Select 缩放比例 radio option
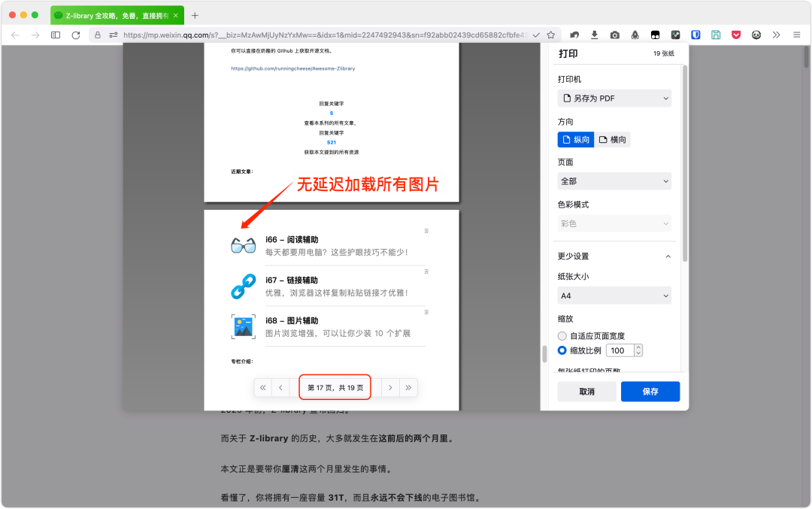Viewport: 812px width, 509px height. [x=562, y=350]
